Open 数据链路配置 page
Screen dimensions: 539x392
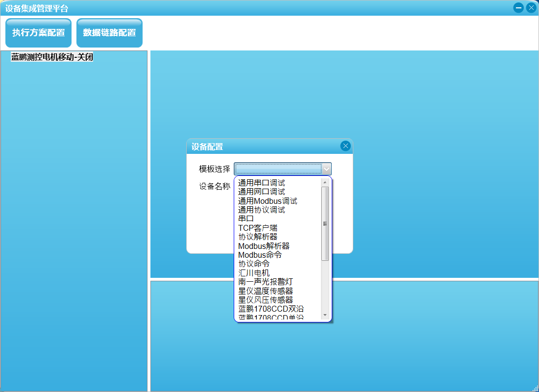109,33
